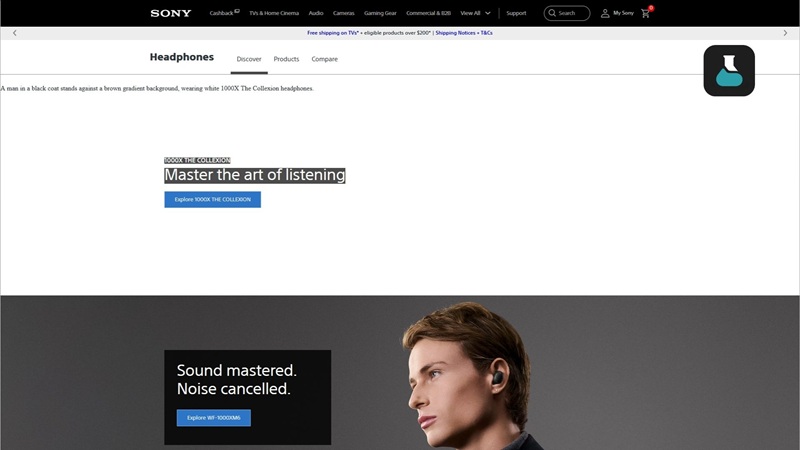Image resolution: width=800 pixels, height=450 pixels.
Task: Open the Cashback menu item
Action: [224, 13]
